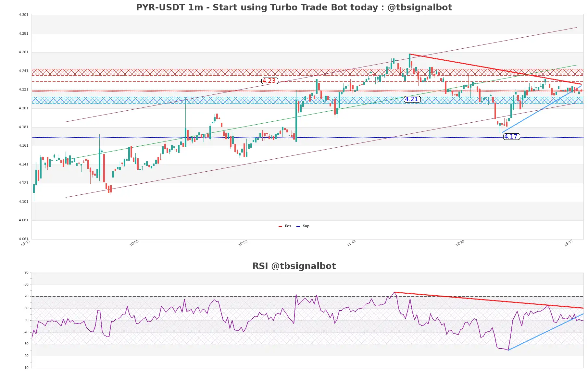588x392 pixels.
Task: Click the 4.201 price axis label
Action: [x=23, y=108]
